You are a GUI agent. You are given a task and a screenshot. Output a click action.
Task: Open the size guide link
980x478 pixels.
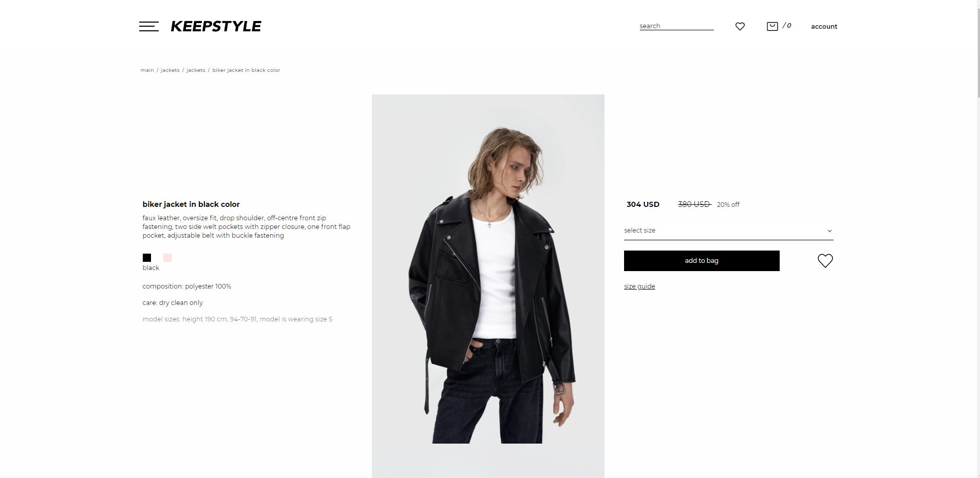click(639, 286)
